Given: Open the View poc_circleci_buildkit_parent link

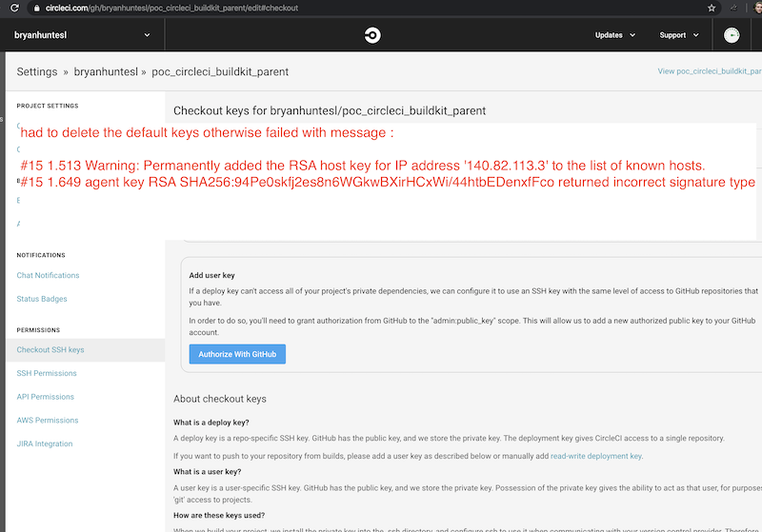Looking at the screenshot, I should (x=710, y=71).
